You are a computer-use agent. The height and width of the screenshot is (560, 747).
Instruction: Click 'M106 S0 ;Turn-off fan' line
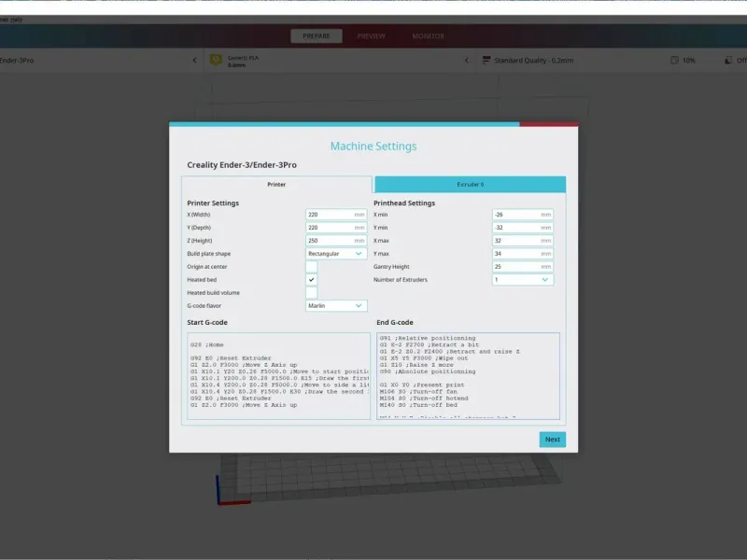(x=418, y=391)
